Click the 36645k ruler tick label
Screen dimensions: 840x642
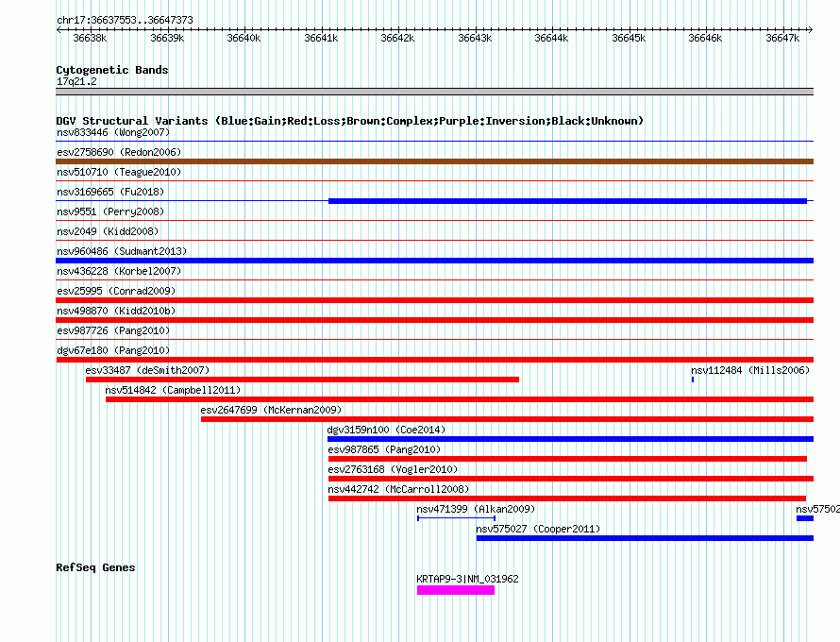point(629,38)
